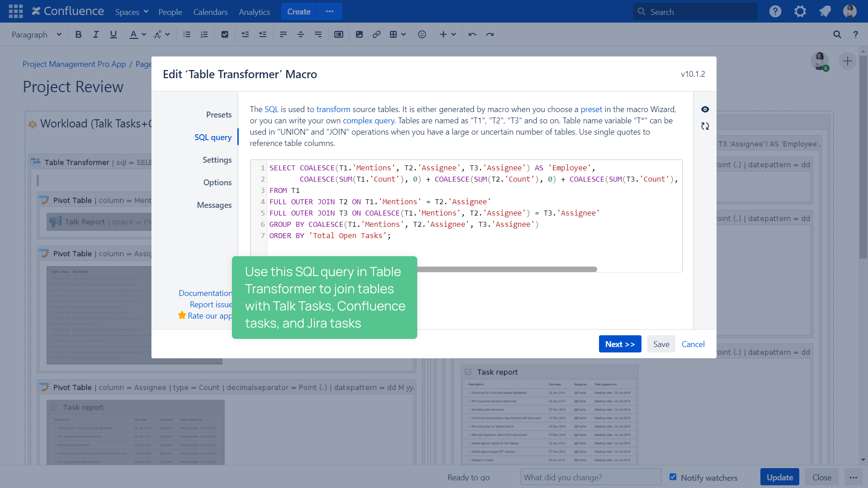Insert an emoticon
The width and height of the screenshot is (868, 488).
tap(422, 34)
